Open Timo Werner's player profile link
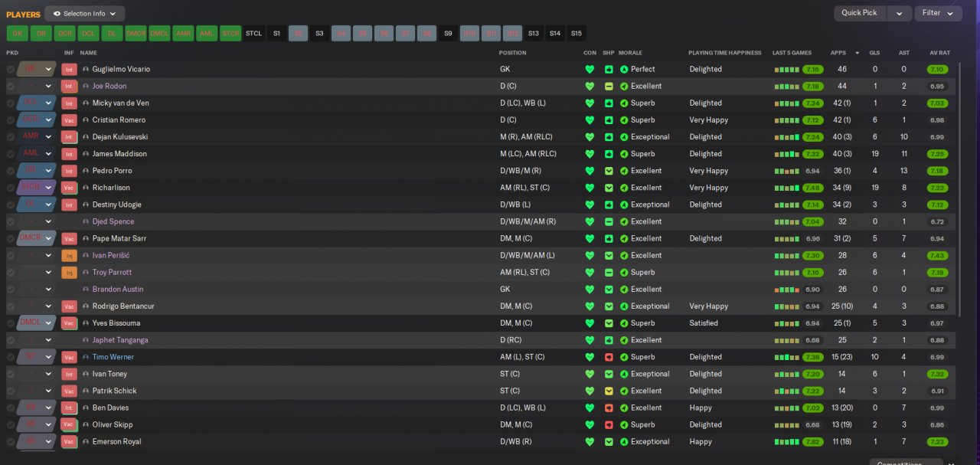 point(113,357)
